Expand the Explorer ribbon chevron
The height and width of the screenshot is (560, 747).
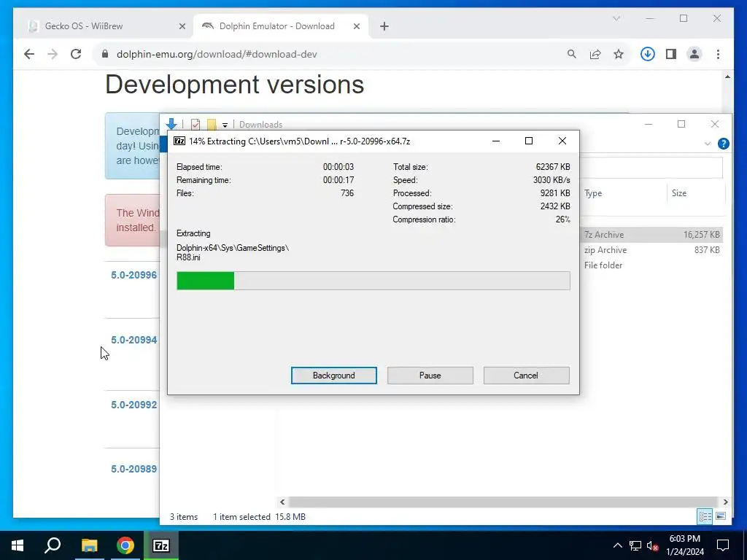pyautogui.click(x=708, y=144)
